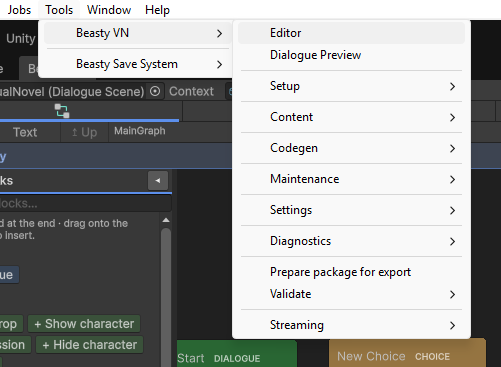Add a Hide character block

(89, 345)
